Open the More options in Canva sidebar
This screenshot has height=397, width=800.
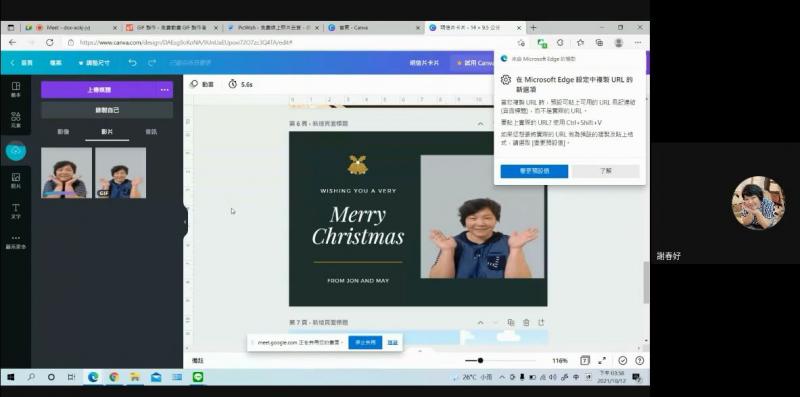pyautogui.click(x=16, y=241)
